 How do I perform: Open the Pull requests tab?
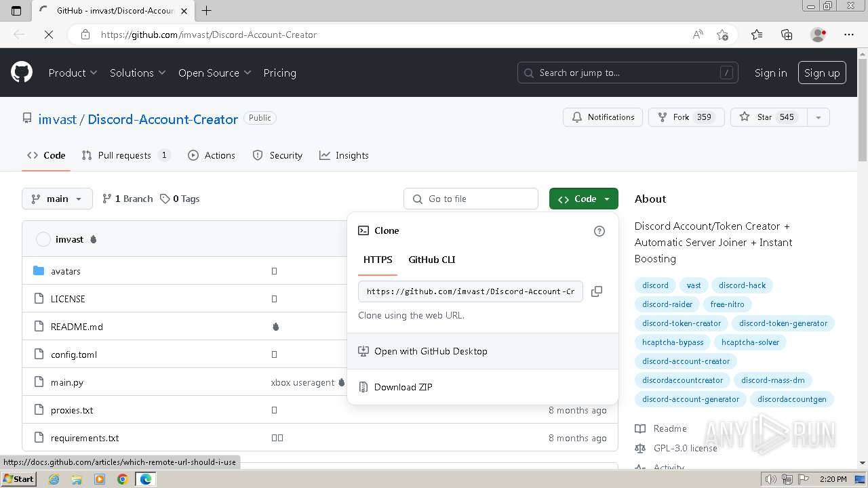(125, 155)
